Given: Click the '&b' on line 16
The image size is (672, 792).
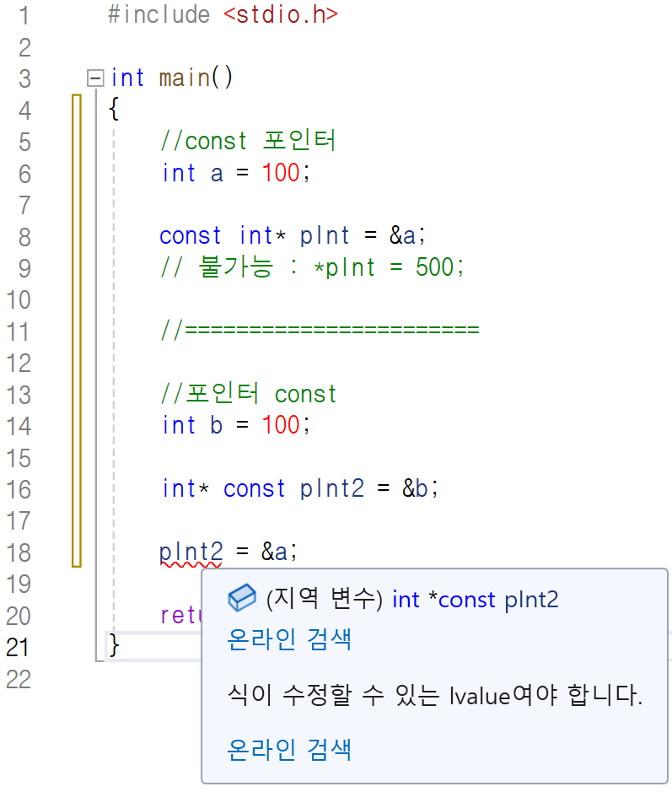Looking at the screenshot, I should (415, 488).
